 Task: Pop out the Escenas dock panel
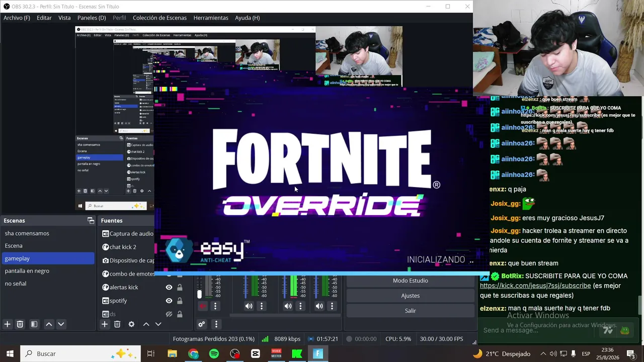(x=91, y=220)
